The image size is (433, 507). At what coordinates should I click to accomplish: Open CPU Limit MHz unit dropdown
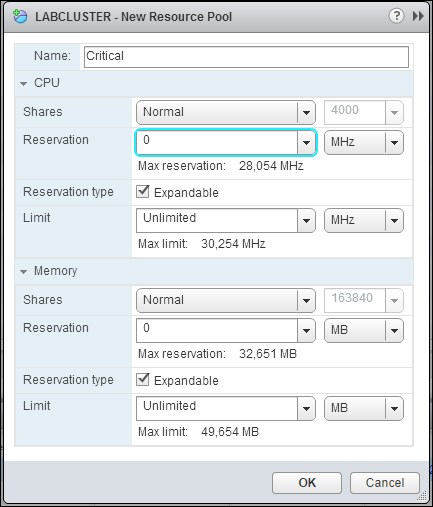[x=364, y=220]
